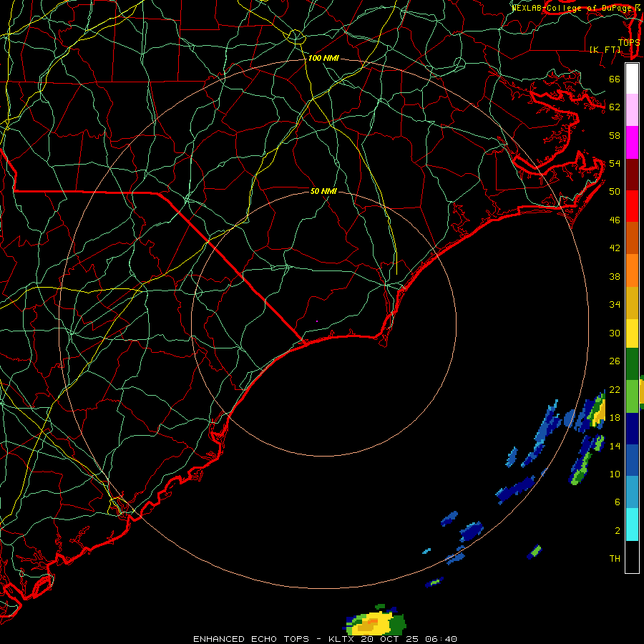Click the "100 NMI" range ring label
This screenshot has width=644, height=644.
pyautogui.click(x=323, y=59)
